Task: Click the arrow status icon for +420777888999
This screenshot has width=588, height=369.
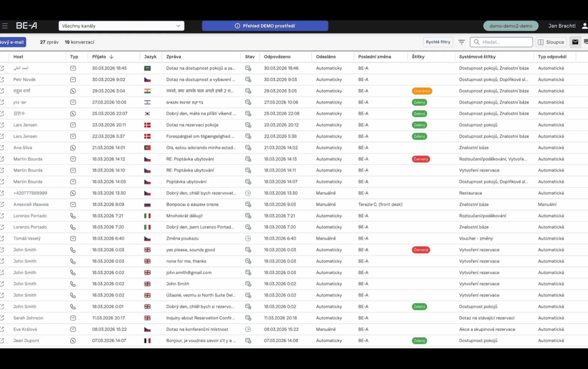Action: (x=248, y=193)
